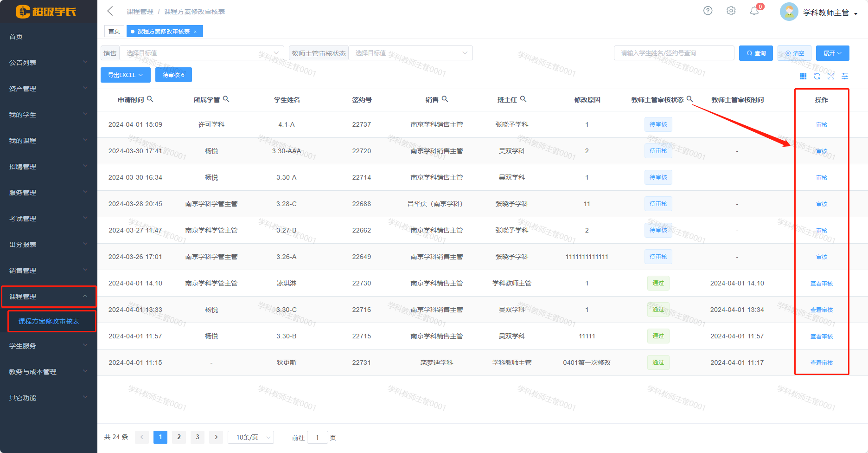Image resolution: width=868 pixels, height=453 pixels.
Task: Click the search icon in 销售 column
Action: [x=445, y=98]
